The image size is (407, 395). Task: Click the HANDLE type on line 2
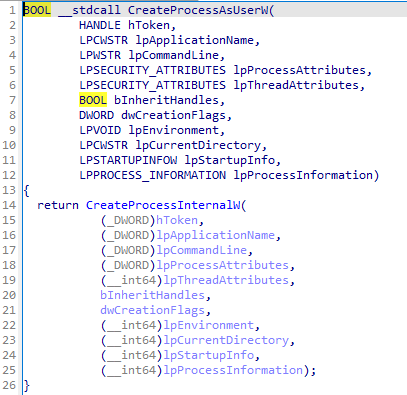[x=100, y=25]
